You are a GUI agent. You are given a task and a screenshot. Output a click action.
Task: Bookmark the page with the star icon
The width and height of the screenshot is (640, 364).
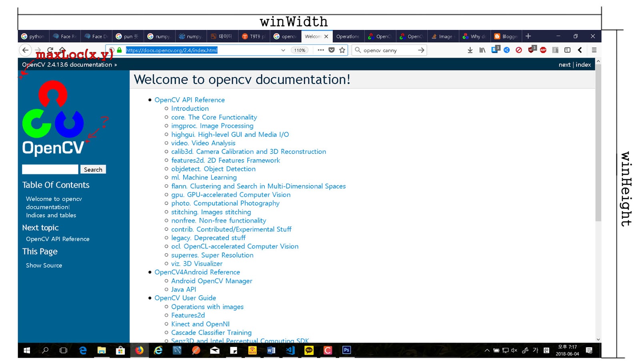tap(342, 50)
